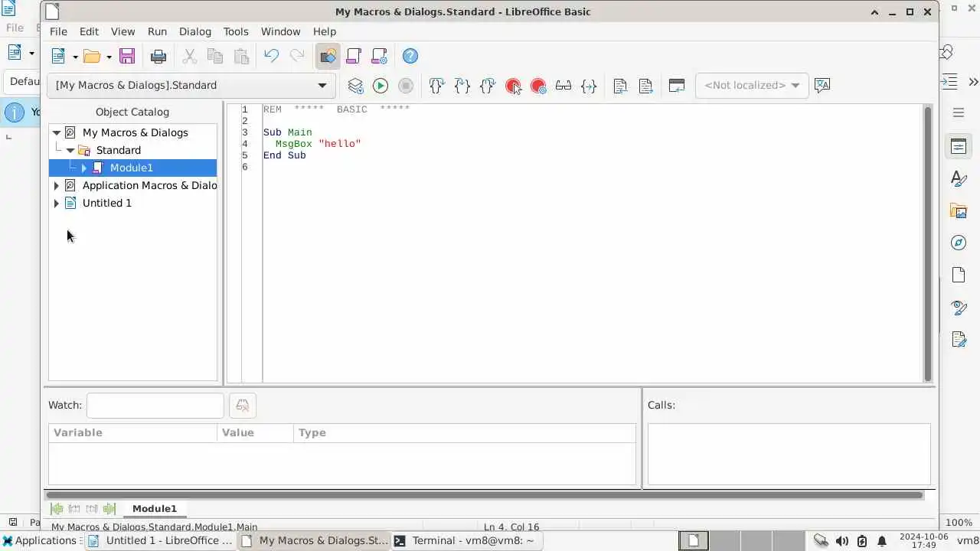Click the Copy icon
This screenshot has width=980, height=551.
215,56
